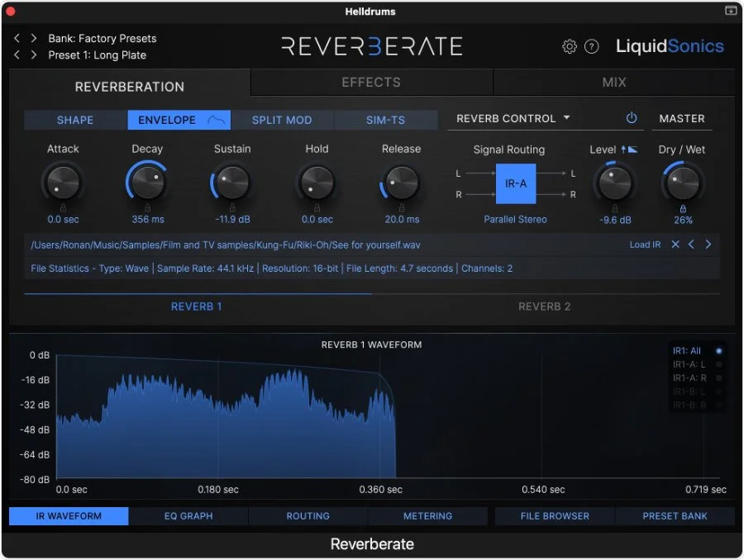Screen dimensions: 744x560
Task: Go to previous bank with left chevron
Action: (x=17, y=38)
